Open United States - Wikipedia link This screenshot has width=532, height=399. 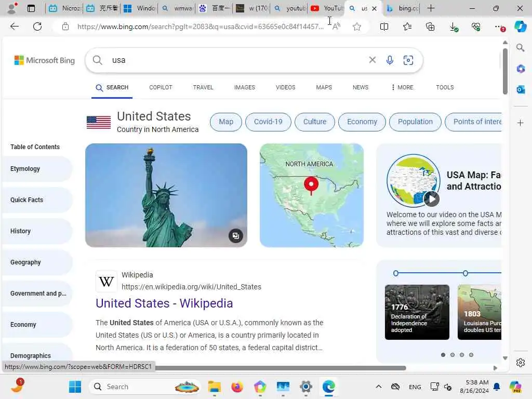[x=164, y=303]
